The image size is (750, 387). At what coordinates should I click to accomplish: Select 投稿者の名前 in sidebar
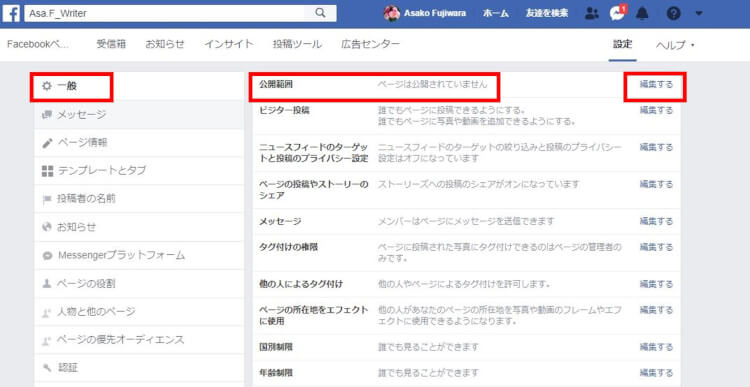pos(139,199)
